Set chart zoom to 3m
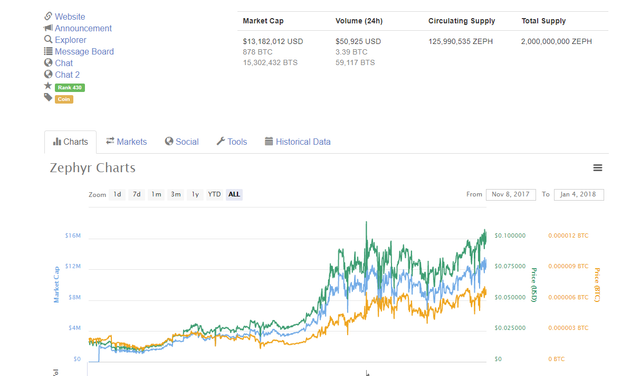This screenshot has height=376, width=640. [176, 194]
